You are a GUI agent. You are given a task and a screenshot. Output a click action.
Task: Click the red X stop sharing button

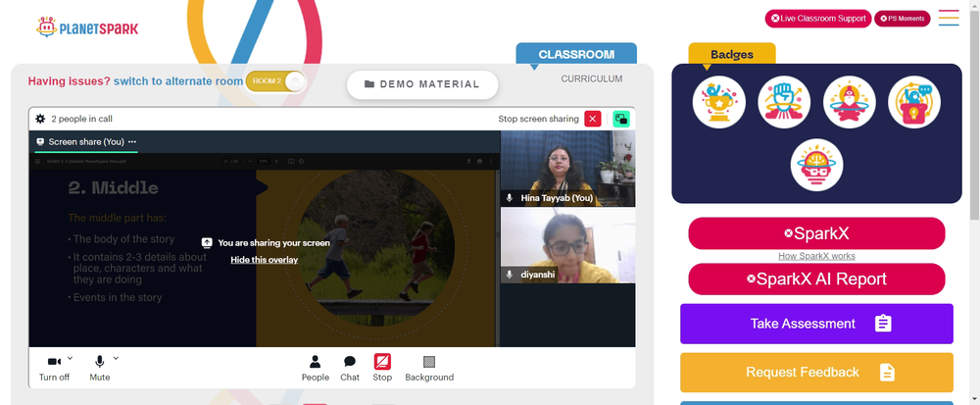[593, 119]
